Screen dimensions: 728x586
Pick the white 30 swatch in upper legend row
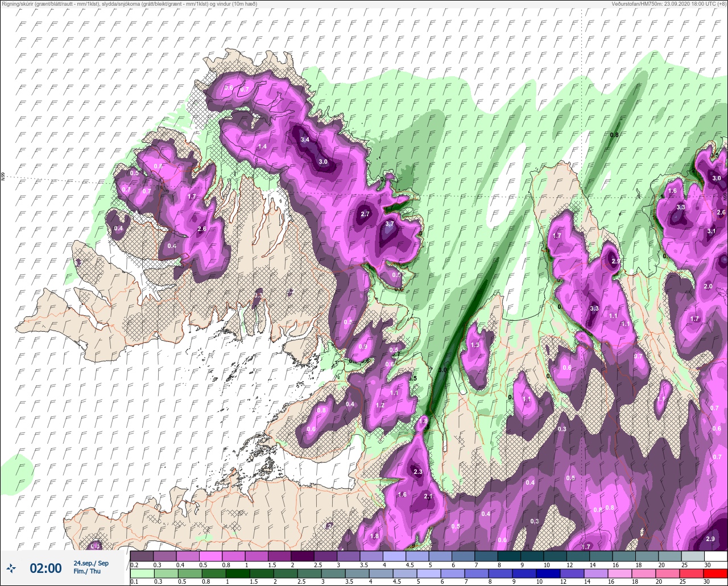[715, 556]
